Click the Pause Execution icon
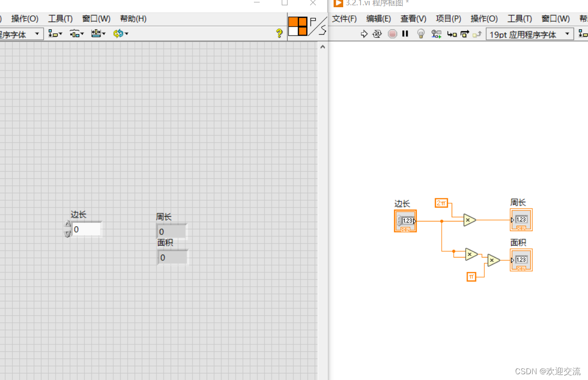The width and height of the screenshot is (588, 380). pos(406,34)
